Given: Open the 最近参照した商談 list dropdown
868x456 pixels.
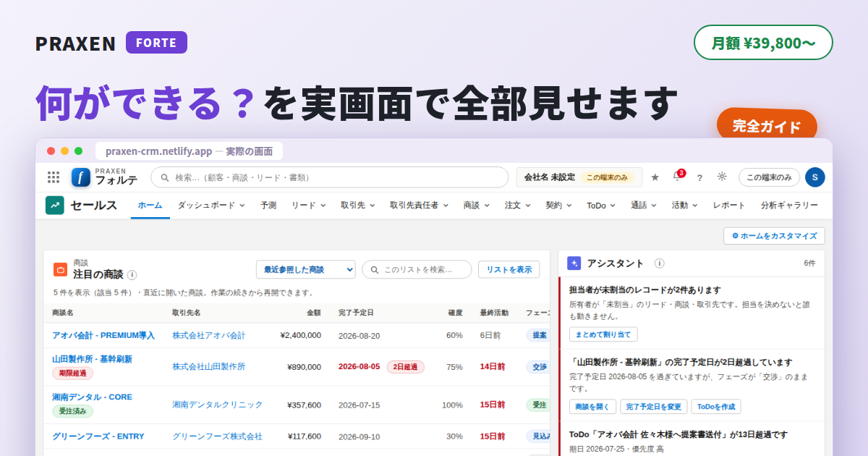Looking at the screenshot, I should 306,269.
